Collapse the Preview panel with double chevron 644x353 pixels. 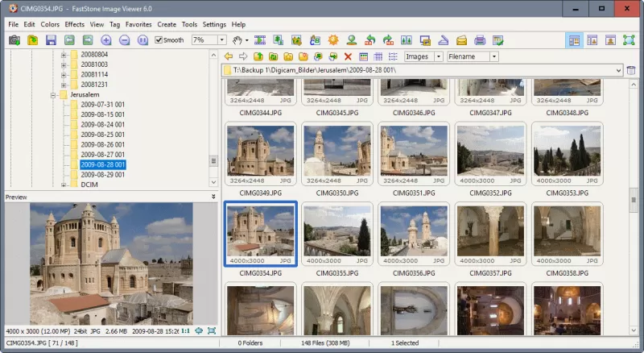213,196
